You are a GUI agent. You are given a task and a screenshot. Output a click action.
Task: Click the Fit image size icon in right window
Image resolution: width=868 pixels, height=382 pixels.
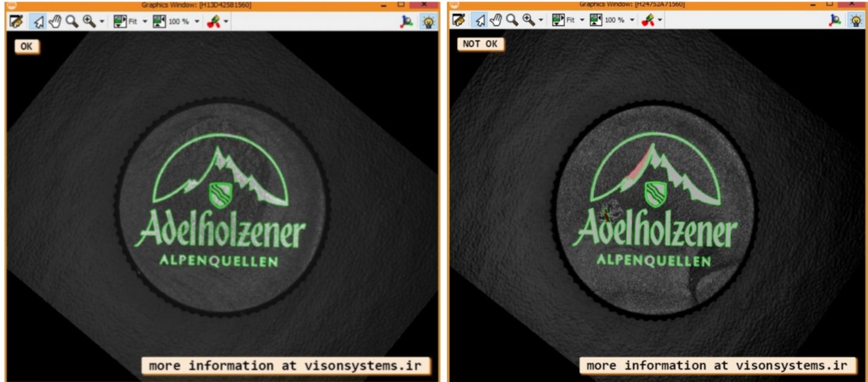558,20
